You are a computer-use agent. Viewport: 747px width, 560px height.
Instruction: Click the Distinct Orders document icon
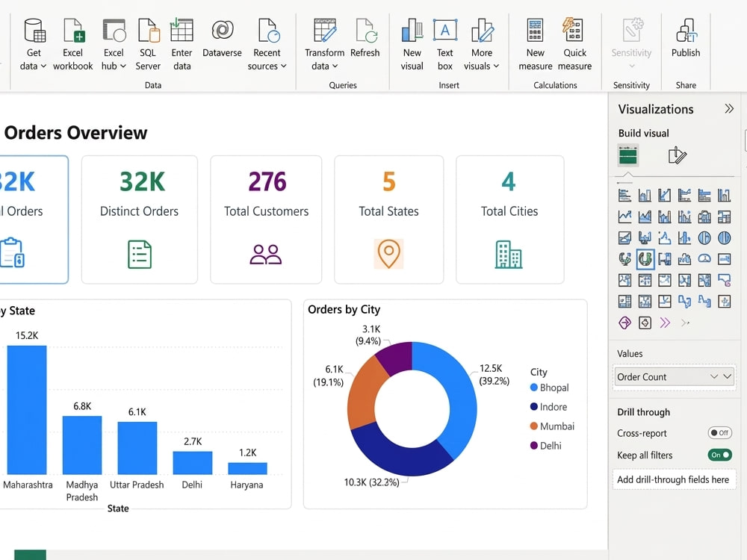[x=140, y=255]
